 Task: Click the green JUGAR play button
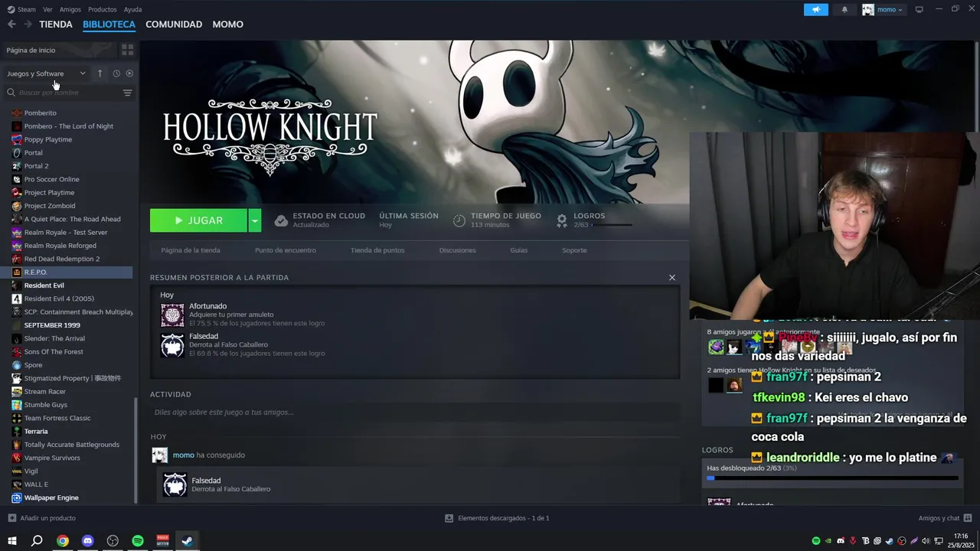pyautogui.click(x=198, y=220)
